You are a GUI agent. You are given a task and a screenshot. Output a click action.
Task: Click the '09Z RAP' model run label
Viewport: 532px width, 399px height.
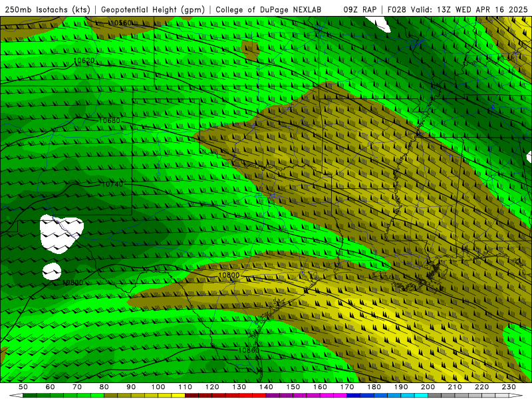[x=360, y=9]
